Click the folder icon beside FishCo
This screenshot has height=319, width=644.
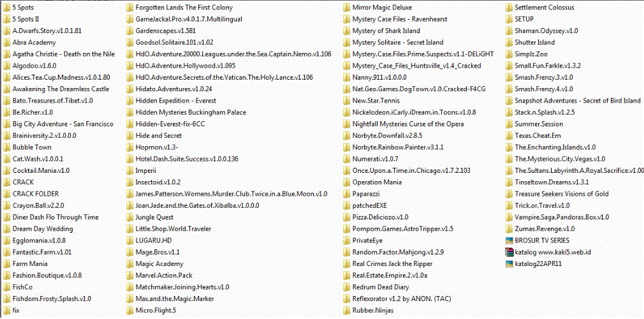click(x=6, y=287)
